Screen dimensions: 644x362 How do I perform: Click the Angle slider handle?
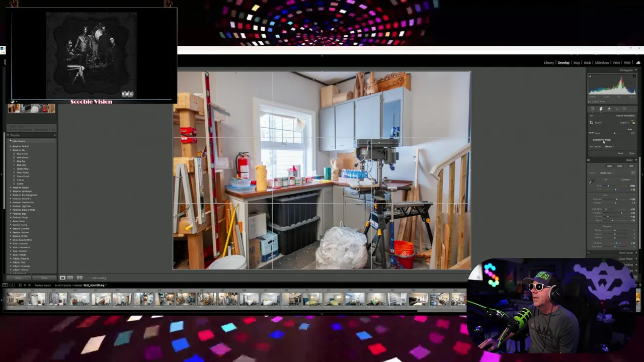[x=615, y=133]
